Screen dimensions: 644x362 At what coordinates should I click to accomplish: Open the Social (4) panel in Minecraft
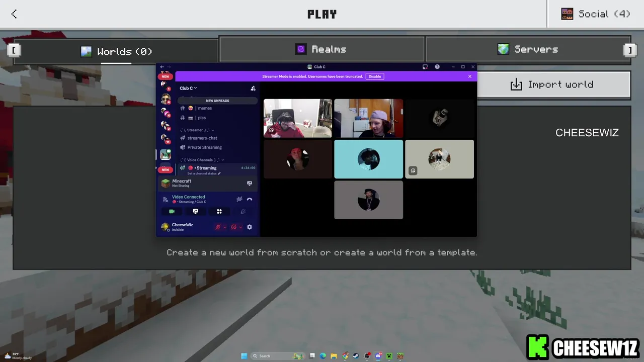pos(596,14)
